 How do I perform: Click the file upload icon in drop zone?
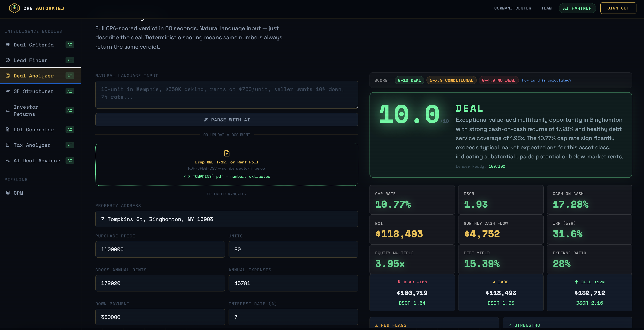[x=227, y=153]
